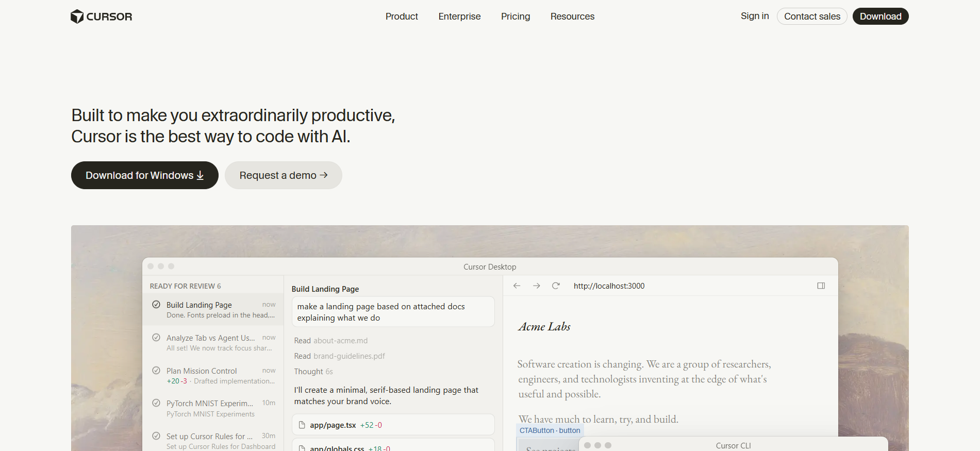Click the Contact sales button
Viewport: 980px width, 451px height.
[x=812, y=16]
